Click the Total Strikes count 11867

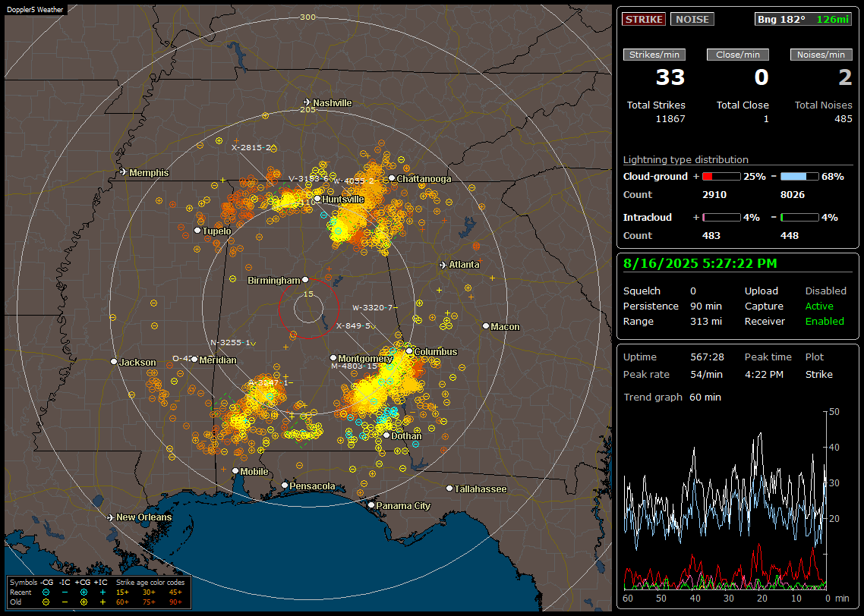(x=670, y=119)
